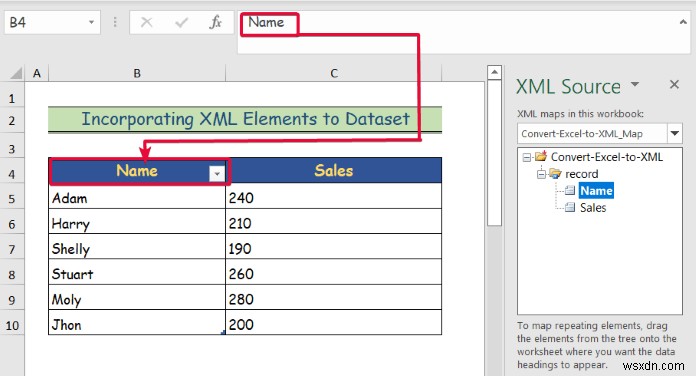
Task: Open the Name column filter dropdown
Action: point(217,174)
